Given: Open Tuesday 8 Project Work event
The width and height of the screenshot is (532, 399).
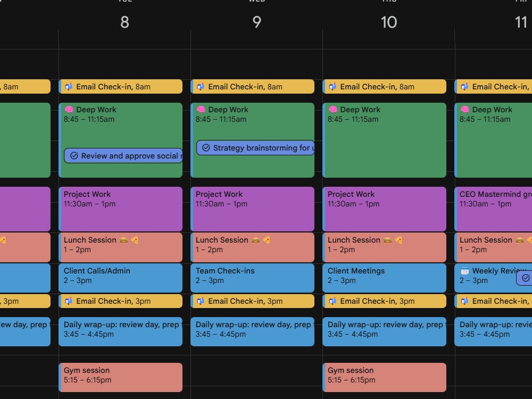Looking at the screenshot, I should point(120,209).
